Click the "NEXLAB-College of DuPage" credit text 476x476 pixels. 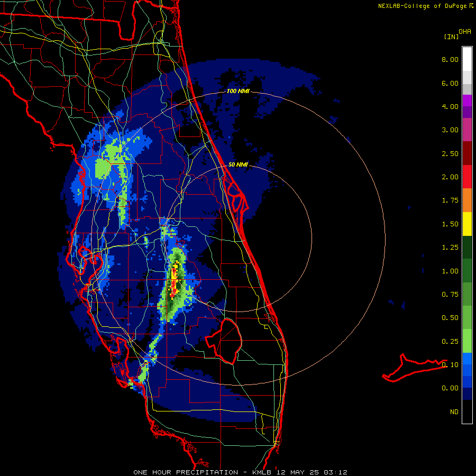tap(422, 6)
